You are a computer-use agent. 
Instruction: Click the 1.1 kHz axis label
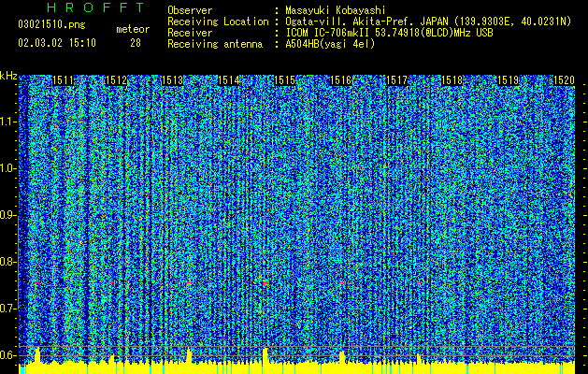click(8, 122)
